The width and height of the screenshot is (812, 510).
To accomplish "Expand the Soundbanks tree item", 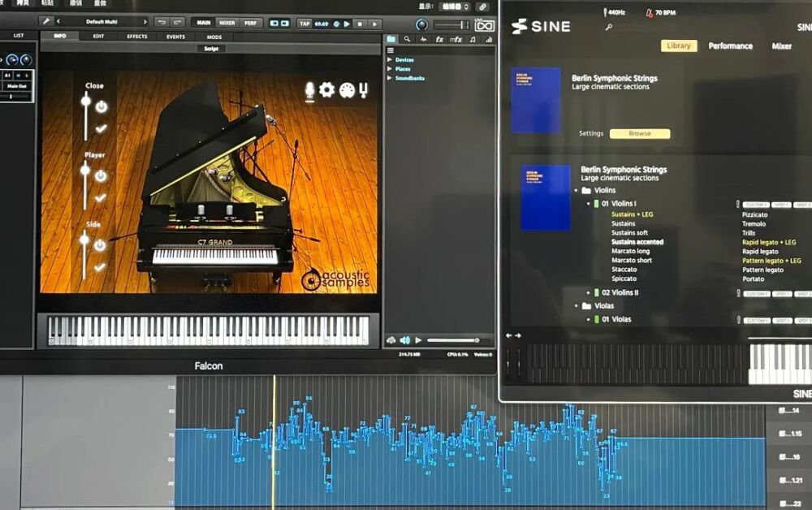I will pyautogui.click(x=391, y=78).
